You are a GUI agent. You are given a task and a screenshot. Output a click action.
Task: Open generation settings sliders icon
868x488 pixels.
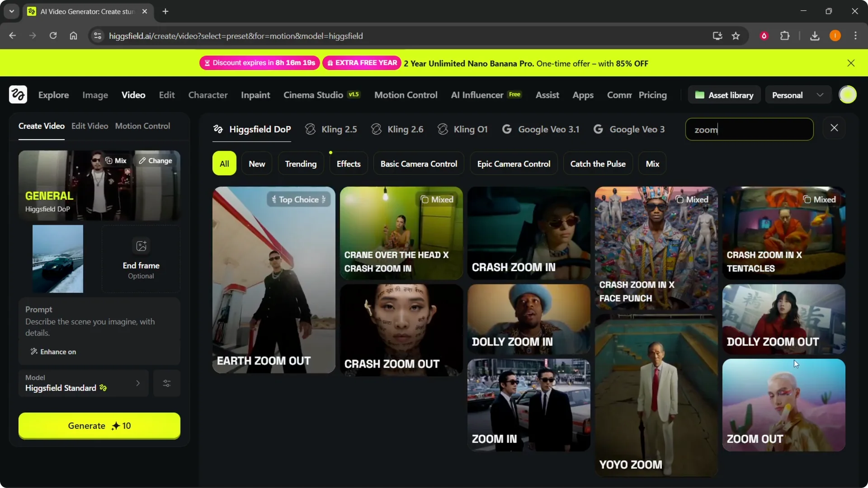click(167, 384)
